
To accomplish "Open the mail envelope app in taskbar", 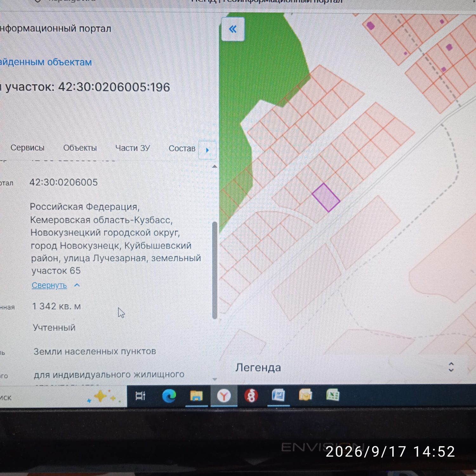I will click(x=306, y=395).
